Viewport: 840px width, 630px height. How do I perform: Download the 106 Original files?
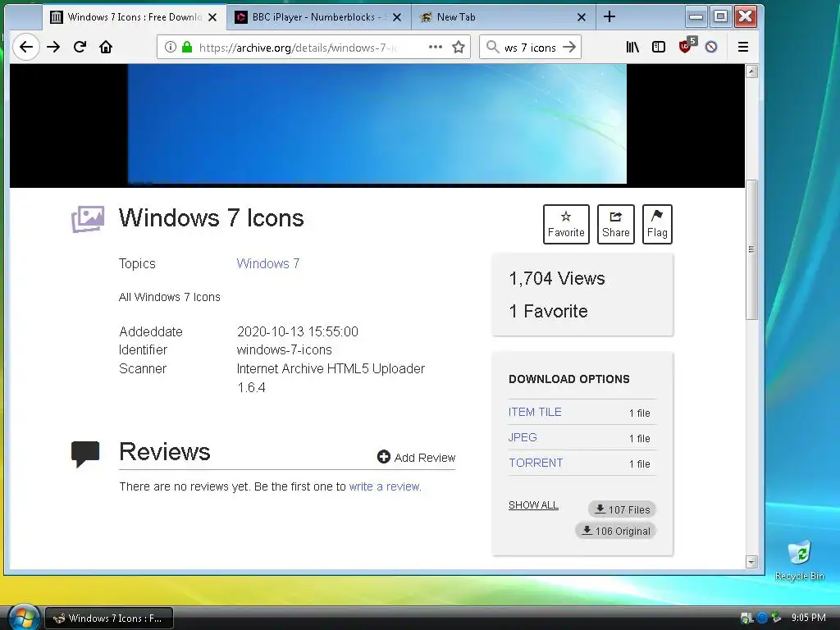[615, 531]
